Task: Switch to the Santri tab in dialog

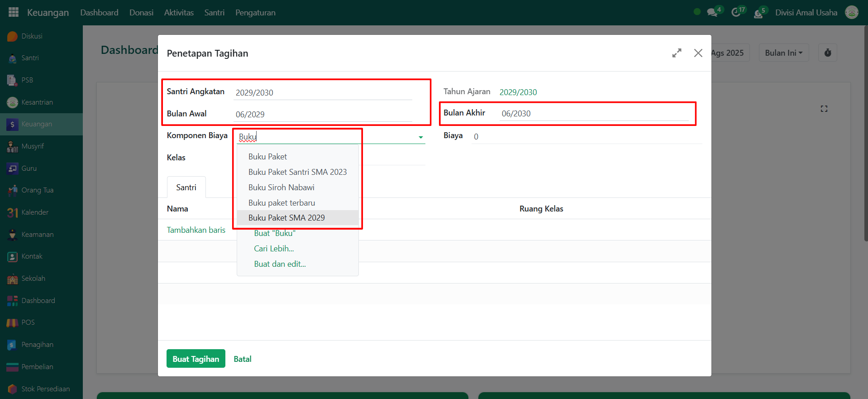Action: click(x=186, y=187)
